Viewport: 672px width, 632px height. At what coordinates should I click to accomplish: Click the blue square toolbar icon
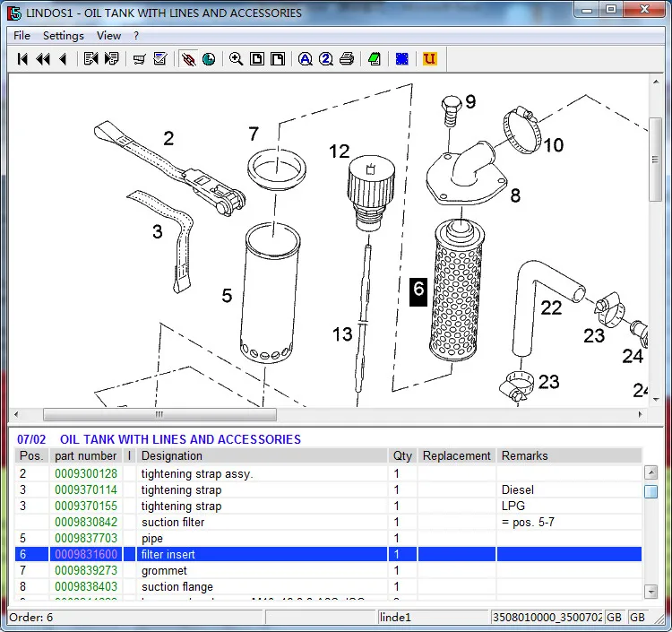click(x=402, y=59)
